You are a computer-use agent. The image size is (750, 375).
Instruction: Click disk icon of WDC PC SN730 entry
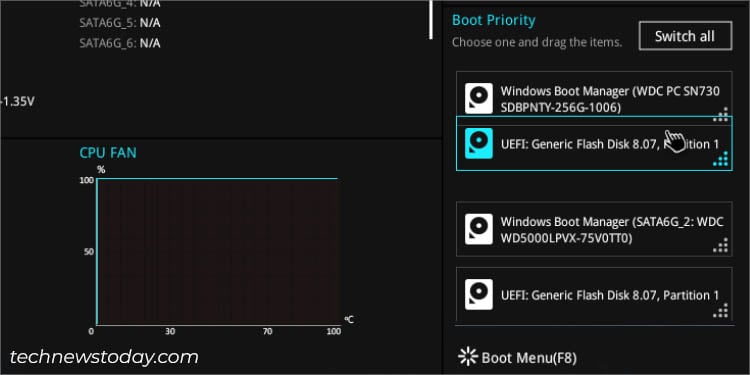(x=479, y=99)
